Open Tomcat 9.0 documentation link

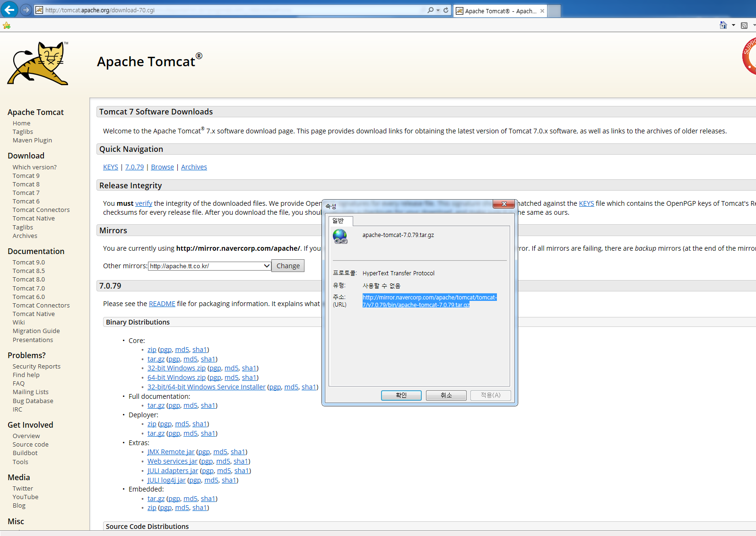(29, 262)
